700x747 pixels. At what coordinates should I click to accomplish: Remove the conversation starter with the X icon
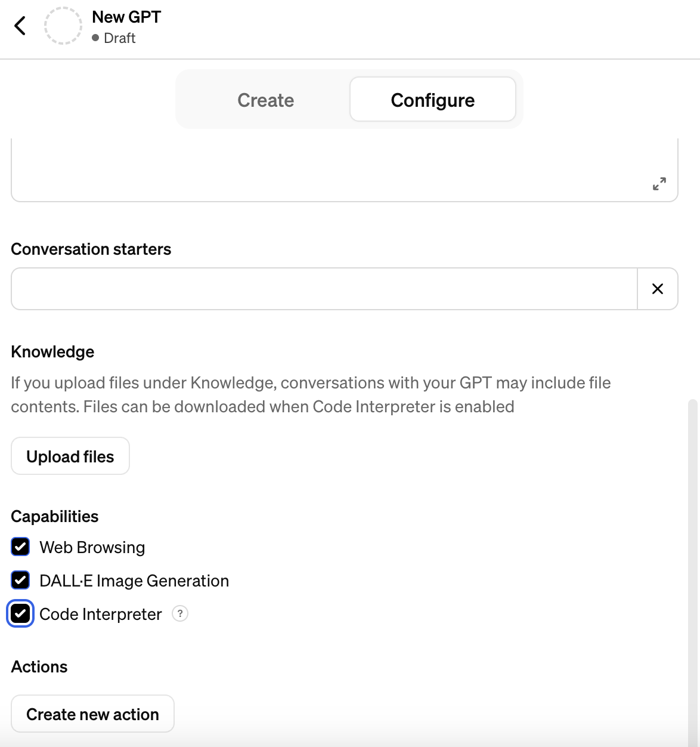coord(658,289)
